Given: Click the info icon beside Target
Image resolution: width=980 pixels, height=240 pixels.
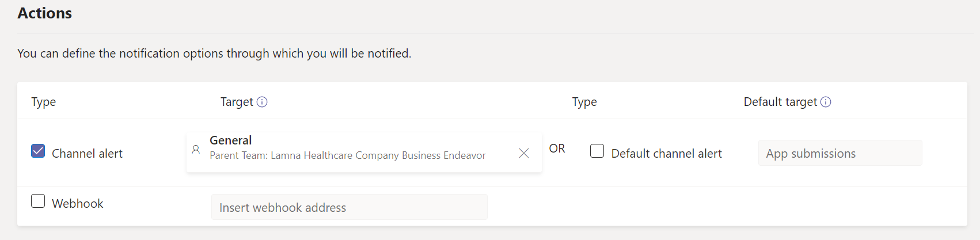Looking at the screenshot, I should 262,102.
